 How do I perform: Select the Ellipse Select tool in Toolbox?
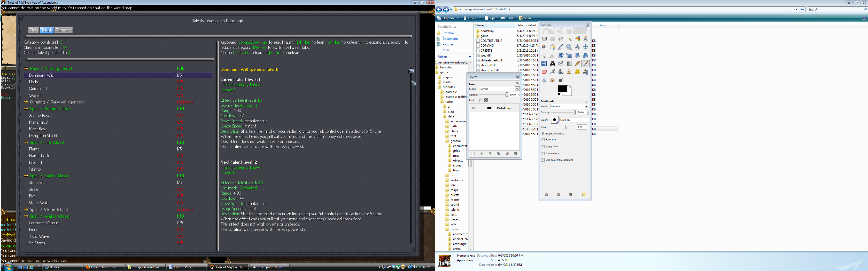pyautogui.click(x=553, y=39)
